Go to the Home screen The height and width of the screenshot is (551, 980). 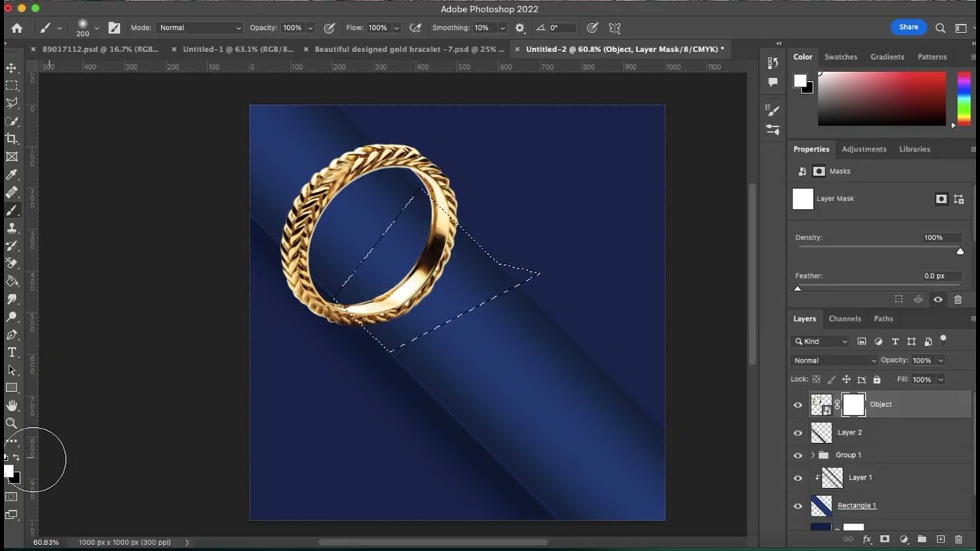click(x=17, y=28)
